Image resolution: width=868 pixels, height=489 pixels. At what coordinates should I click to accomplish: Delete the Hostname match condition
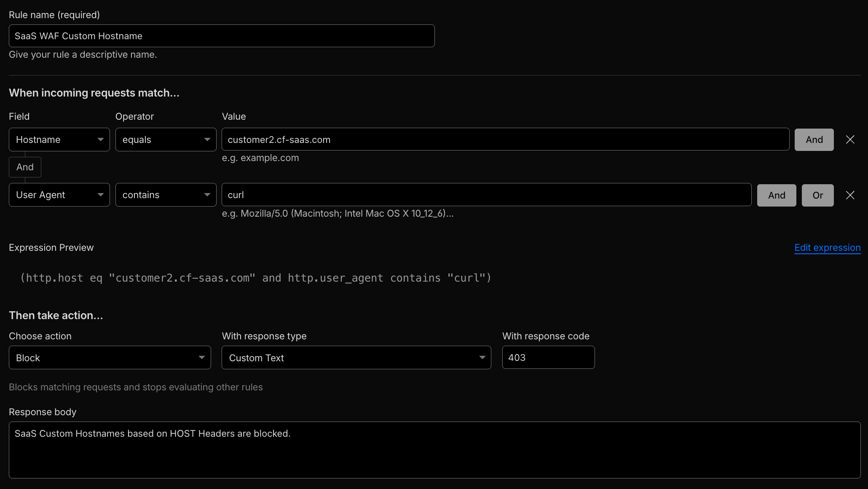click(850, 139)
